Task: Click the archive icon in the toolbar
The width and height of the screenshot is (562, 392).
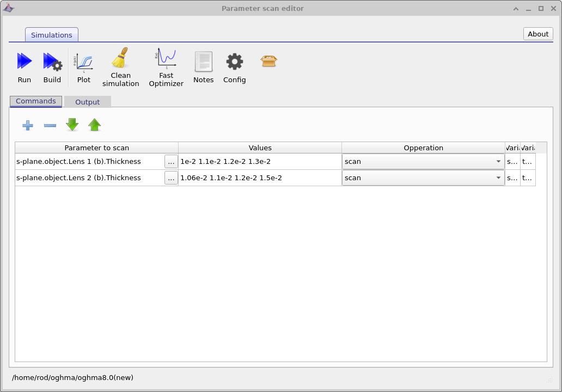Action: point(268,62)
